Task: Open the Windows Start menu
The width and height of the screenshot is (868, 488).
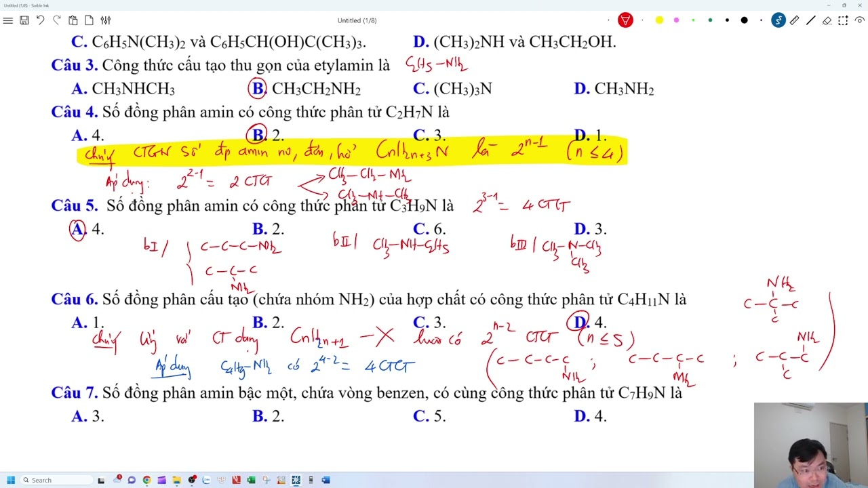Action: pyautogui.click(x=11, y=480)
